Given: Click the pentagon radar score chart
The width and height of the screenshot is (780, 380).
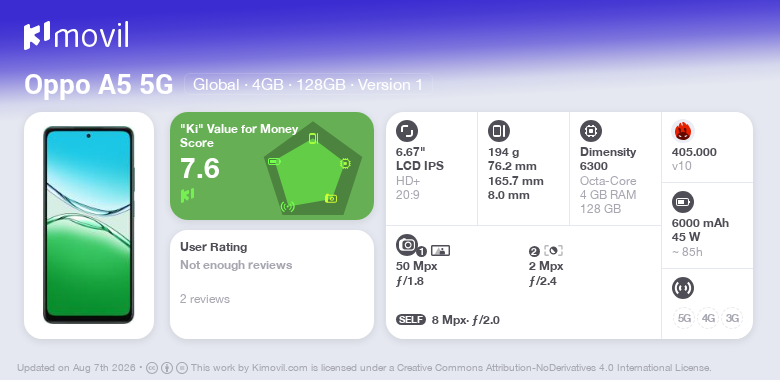Looking at the screenshot, I should [x=313, y=169].
